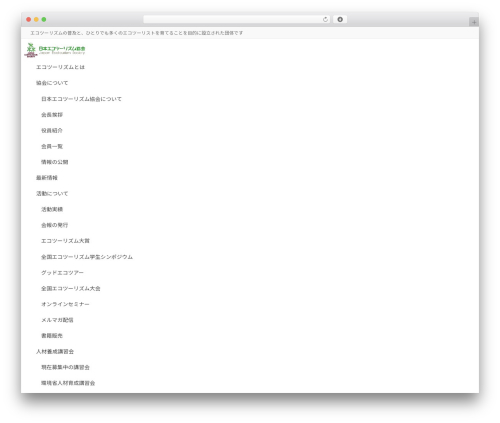Open 会員一覧 submenu link

[x=52, y=146]
